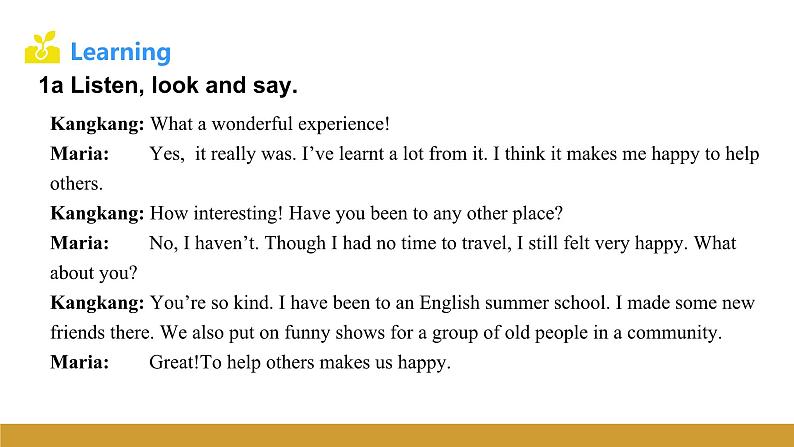Click the word 'others.' on the wrapped line
The image size is (794, 447).
click(76, 183)
